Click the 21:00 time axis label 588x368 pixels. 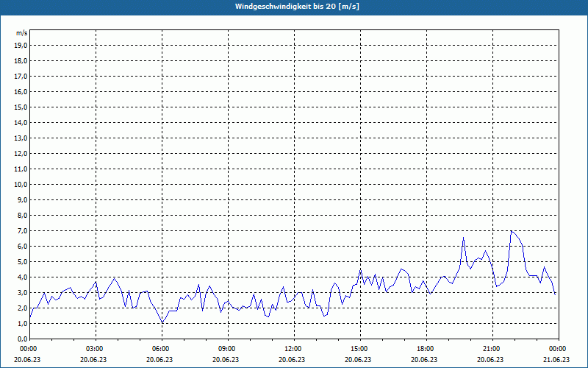492,349
